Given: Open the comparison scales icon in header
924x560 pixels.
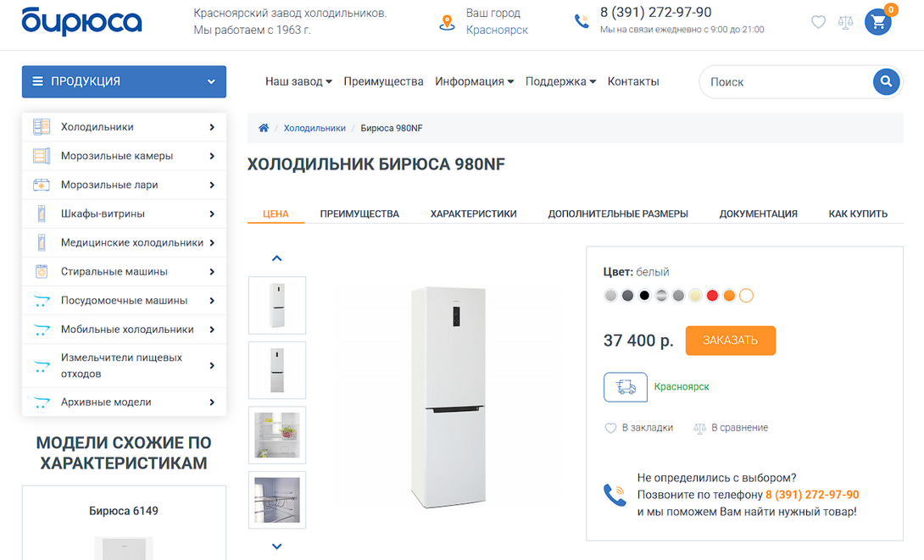Looking at the screenshot, I should tap(845, 22).
